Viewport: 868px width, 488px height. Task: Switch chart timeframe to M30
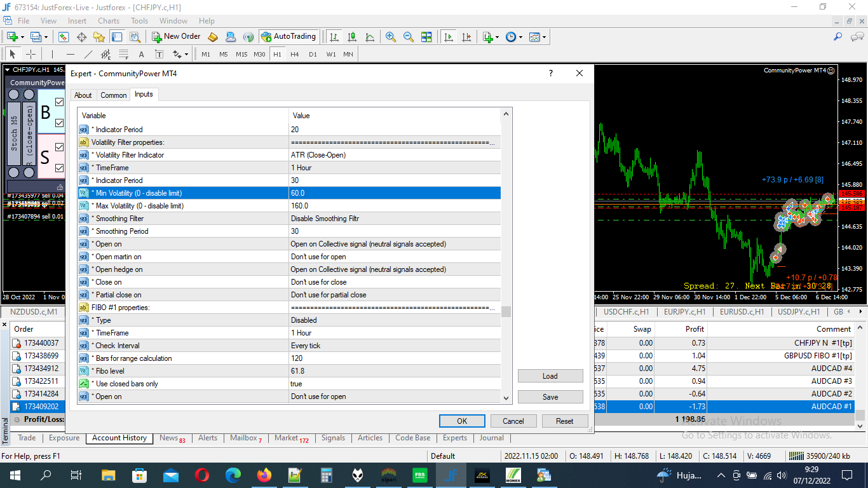[x=259, y=54]
